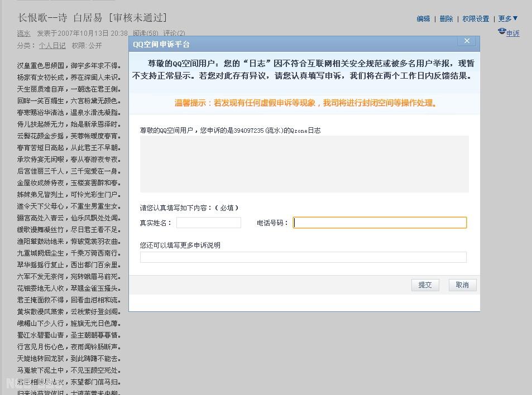Submit the appeal with 提交 button
Screen dimensions: 532x395
(x=425, y=285)
